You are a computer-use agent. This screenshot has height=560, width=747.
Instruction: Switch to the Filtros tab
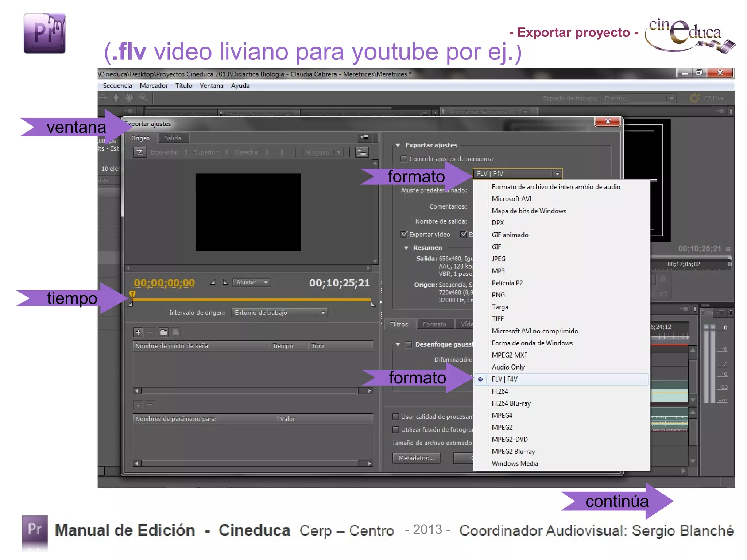(399, 324)
